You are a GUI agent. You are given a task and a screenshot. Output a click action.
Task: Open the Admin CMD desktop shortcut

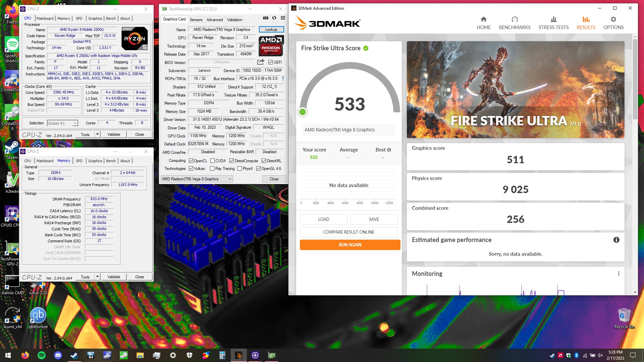pyautogui.click(x=12, y=285)
